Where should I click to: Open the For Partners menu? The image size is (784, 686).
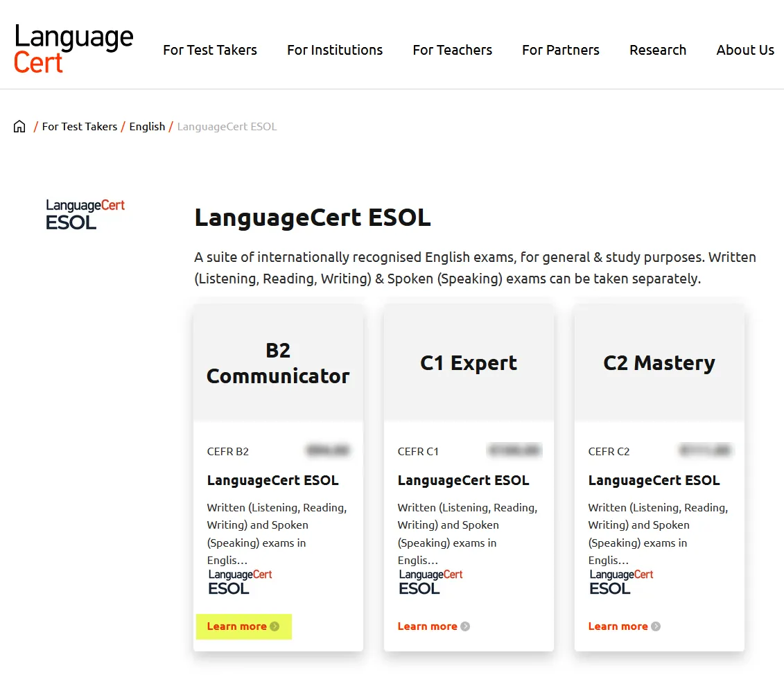[560, 50]
